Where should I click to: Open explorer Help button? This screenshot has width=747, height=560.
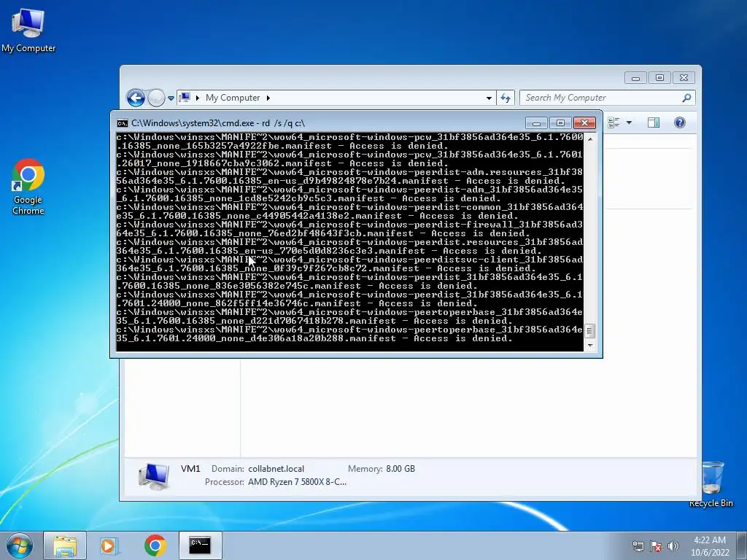click(680, 122)
